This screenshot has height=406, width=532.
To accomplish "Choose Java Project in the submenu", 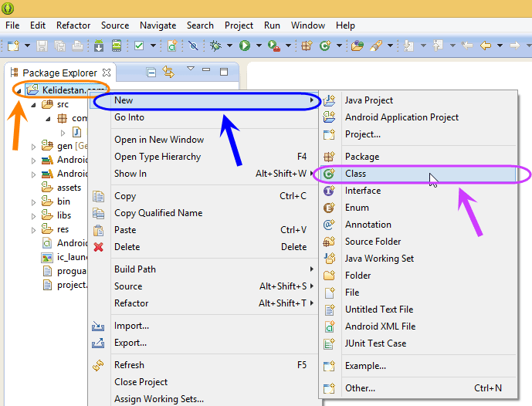I will pyautogui.click(x=418, y=100).
